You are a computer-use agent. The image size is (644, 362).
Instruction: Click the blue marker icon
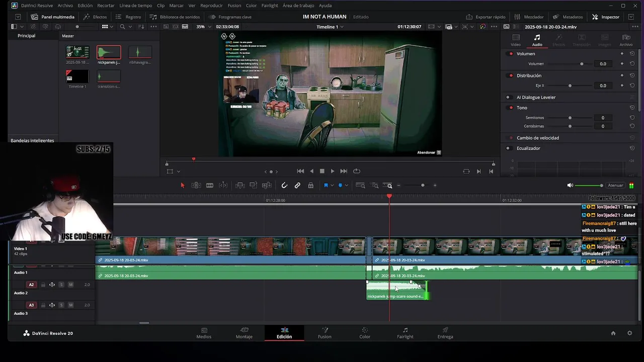[x=340, y=186]
